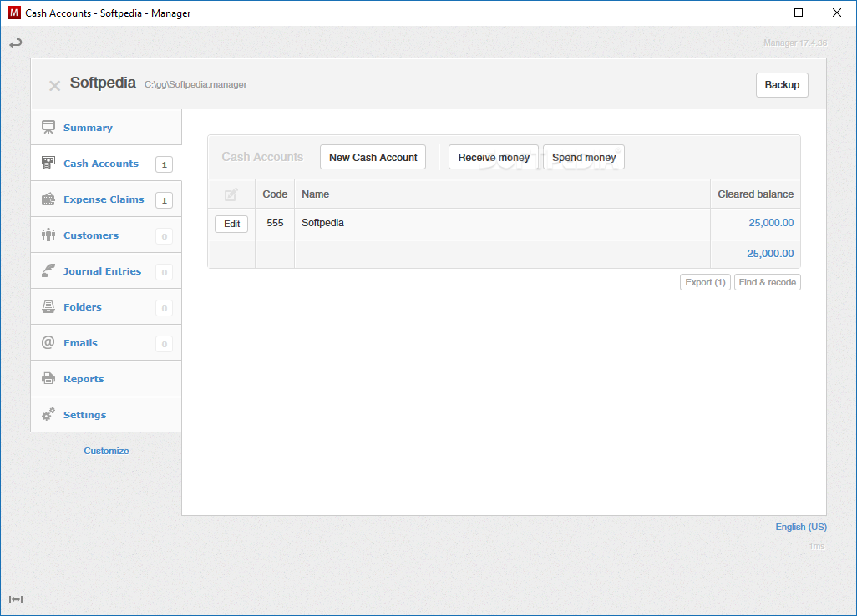Click the Backup button
This screenshot has height=616, width=857.
[x=782, y=85]
